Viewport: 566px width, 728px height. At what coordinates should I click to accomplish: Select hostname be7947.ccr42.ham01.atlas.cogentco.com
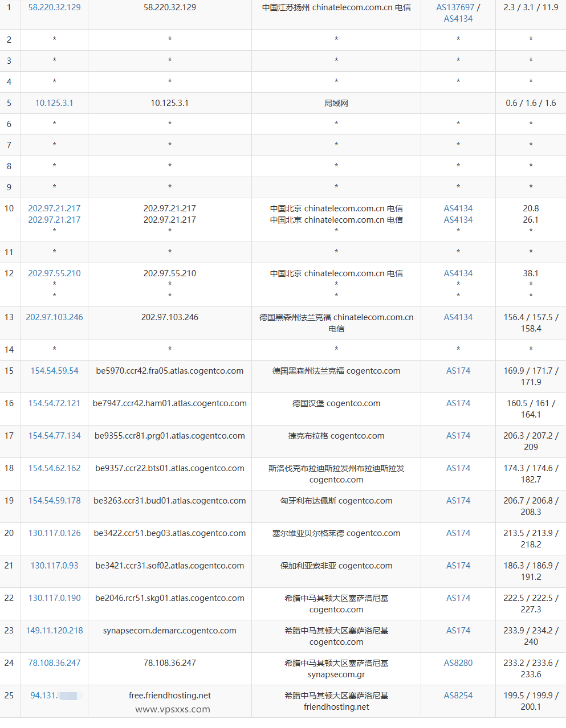[x=170, y=403]
